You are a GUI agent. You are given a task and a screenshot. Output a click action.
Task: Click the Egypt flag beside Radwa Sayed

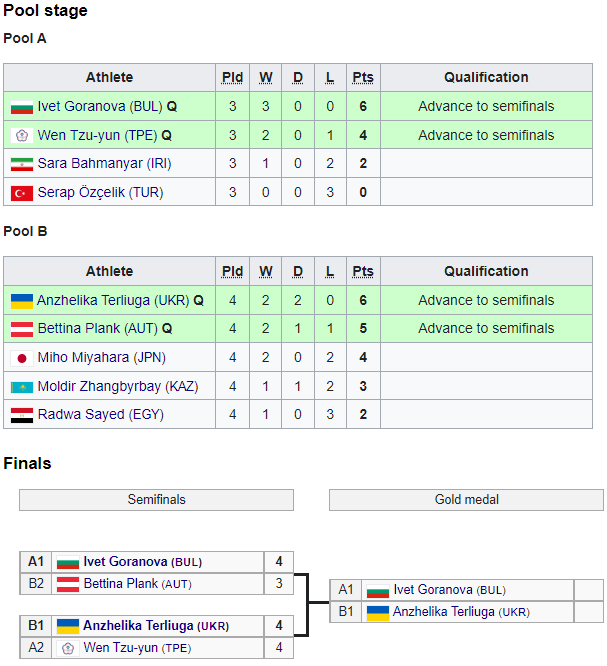(x=21, y=414)
